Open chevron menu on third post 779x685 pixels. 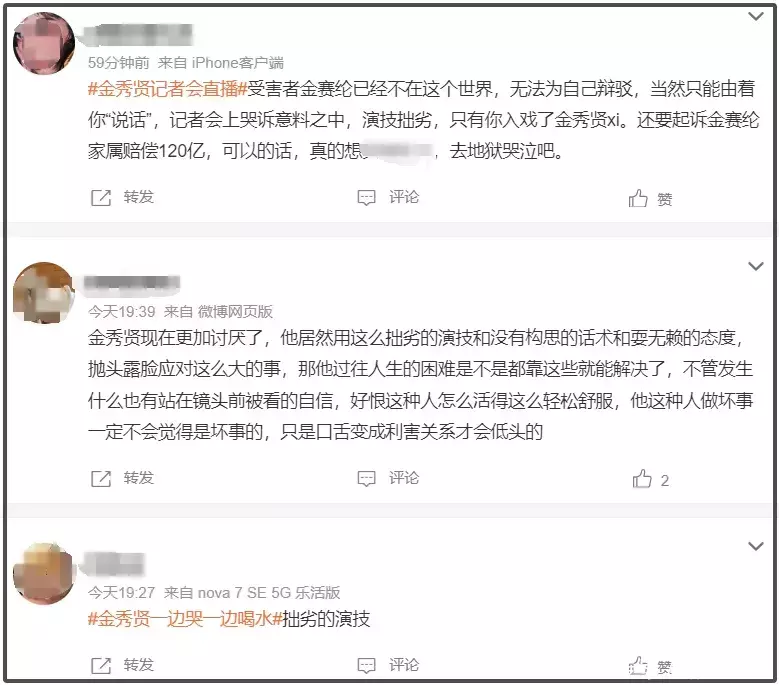click(x=756, y=546)
